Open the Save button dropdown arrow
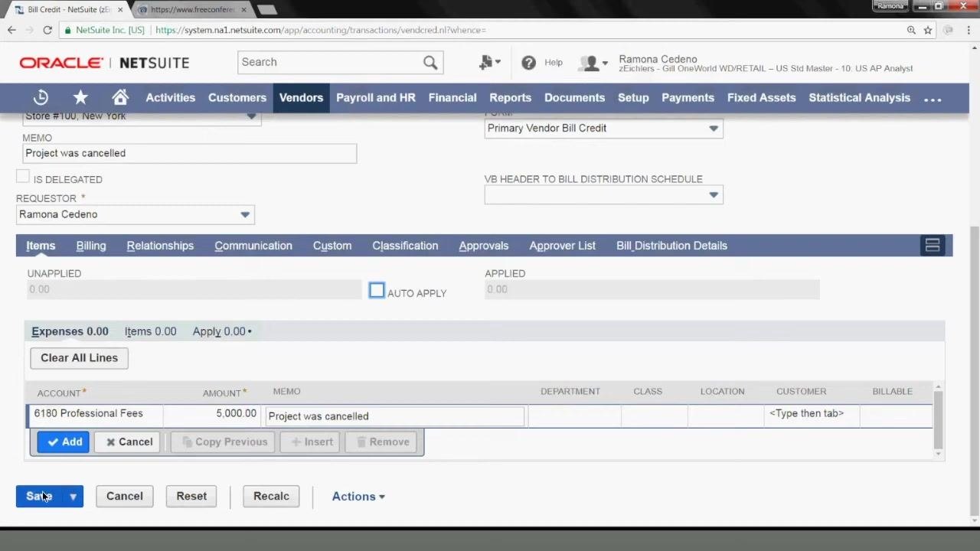This screenshot has width=980, height=551. coord(73,496)
